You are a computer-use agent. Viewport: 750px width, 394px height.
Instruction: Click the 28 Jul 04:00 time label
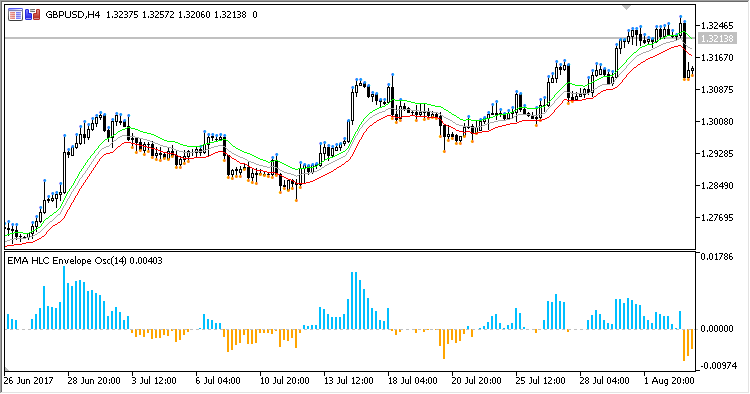(x=605, y=381)
